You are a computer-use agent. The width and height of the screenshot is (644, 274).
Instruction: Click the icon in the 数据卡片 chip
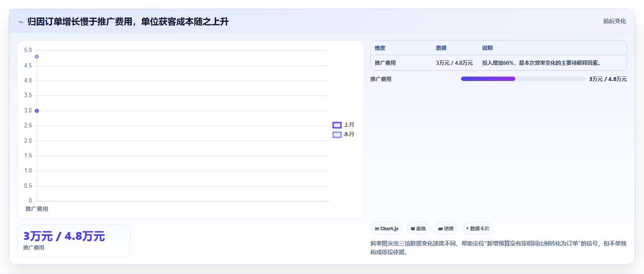point(467,228)
